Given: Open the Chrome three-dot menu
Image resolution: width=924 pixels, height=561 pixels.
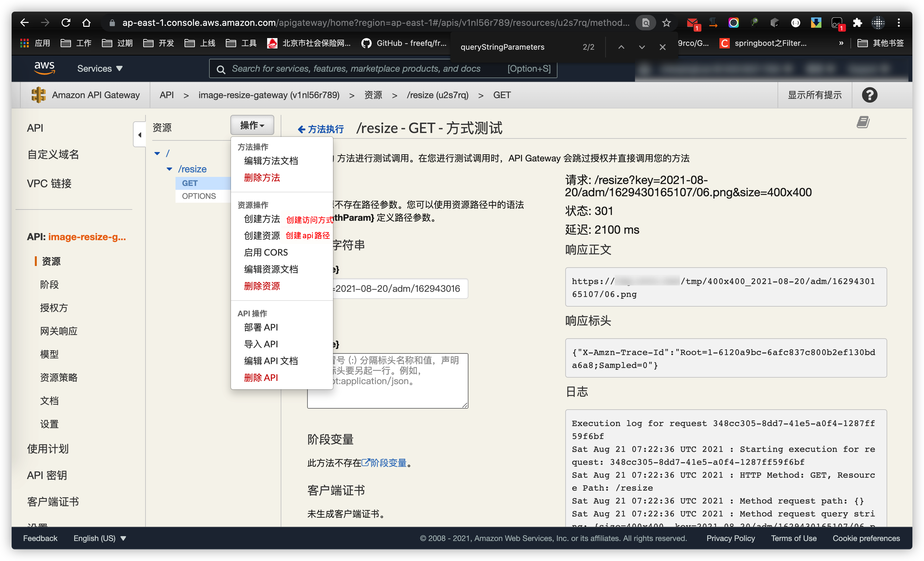Looking at the screenshot, I should point(899,23).
